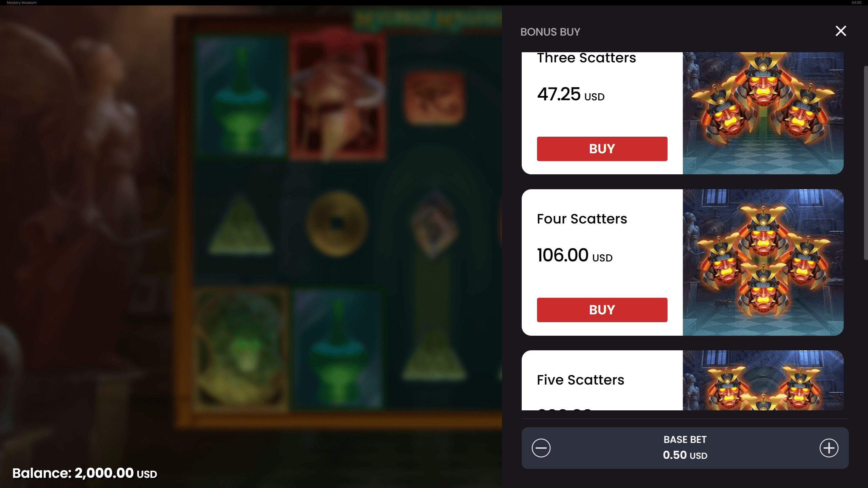The height and width of the screenshot is (488, 868).
Task: Click the Base Bet 0.50 USD value
Action: click(684, 455)
